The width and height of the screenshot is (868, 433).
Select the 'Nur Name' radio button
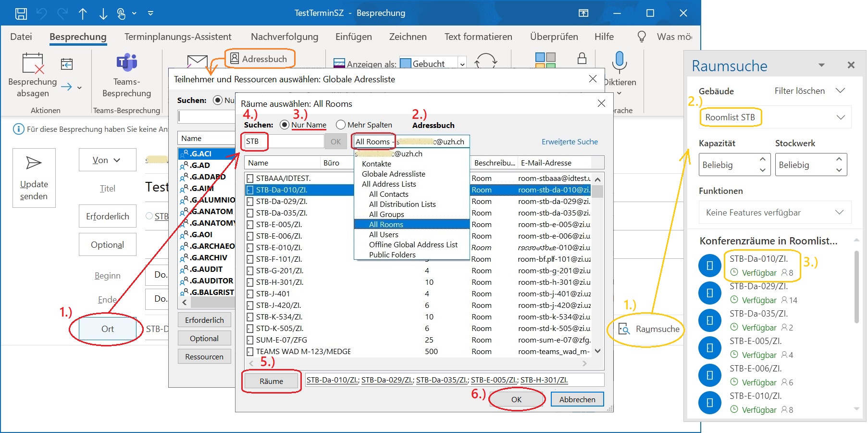point(285,125)
